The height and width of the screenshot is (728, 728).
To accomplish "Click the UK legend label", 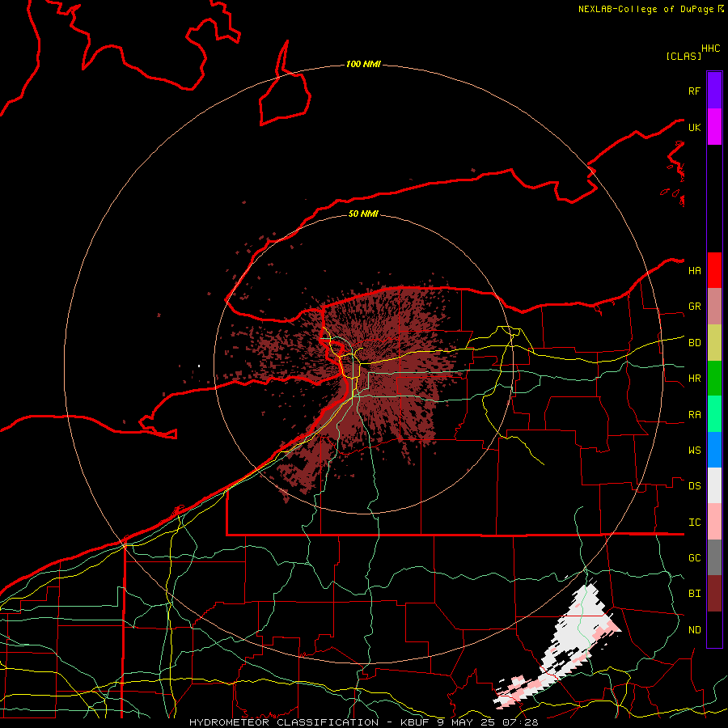I will (x=694, y=127).
